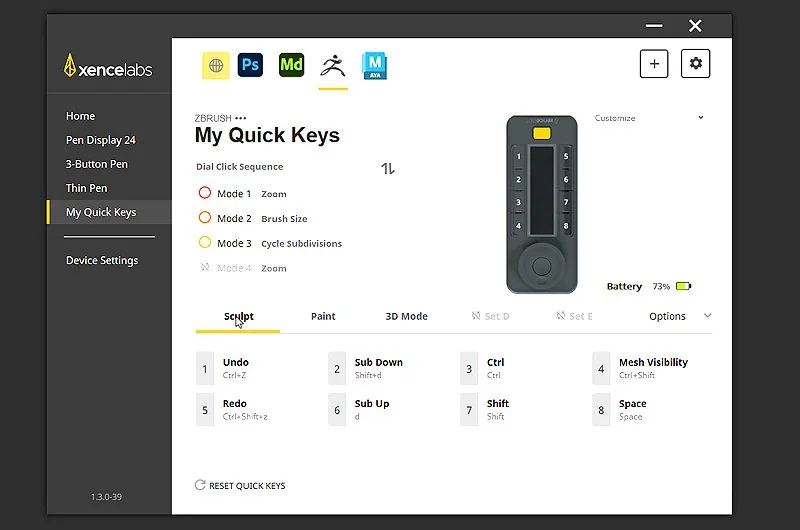800x530 pixels.
Task: Click the Battery 73% text
Action: [638, 286]
